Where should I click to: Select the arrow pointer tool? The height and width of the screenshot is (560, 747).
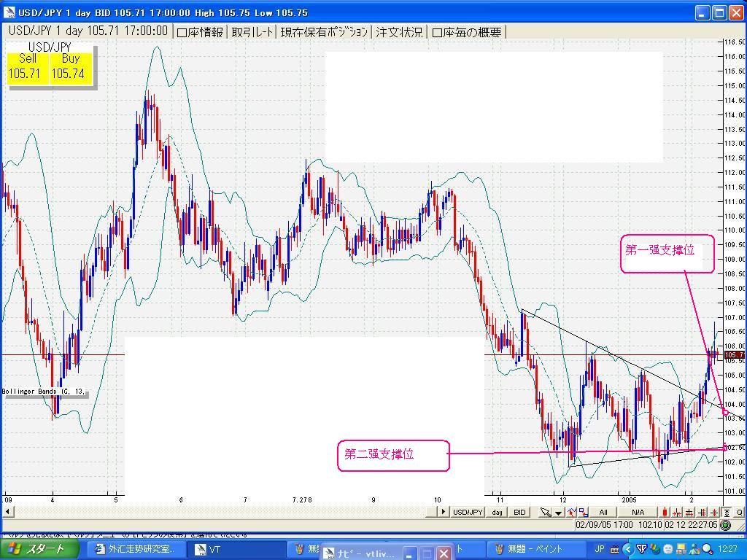pyautogui.click(x=546, y=512)
